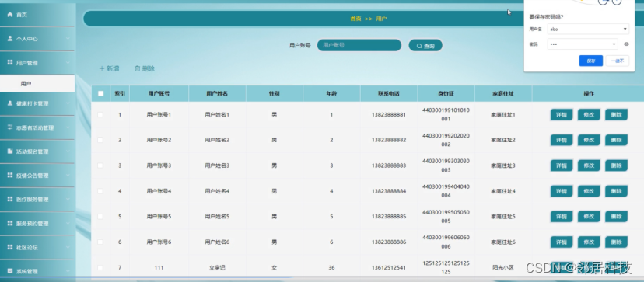
Task: Open the 首页 home item in sidebar
Action: tap(37, 15)
